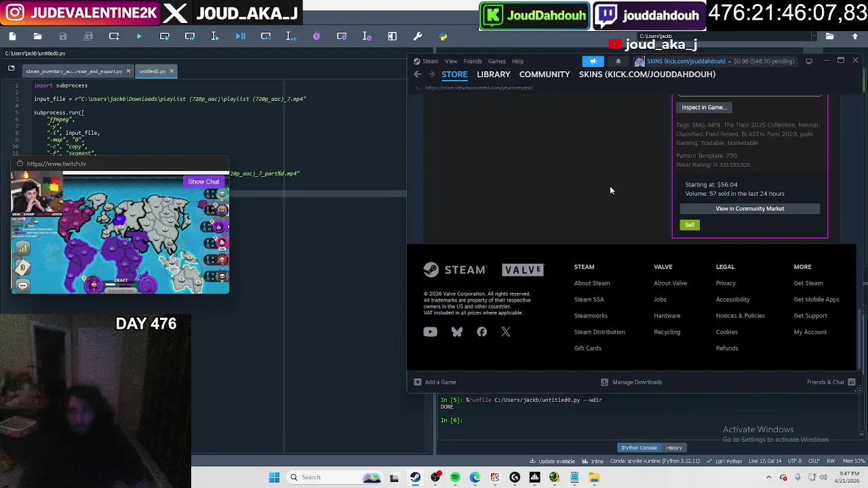Click Inspect in Game button
This screenshot has height=488, width=868.
pos(704,107)
